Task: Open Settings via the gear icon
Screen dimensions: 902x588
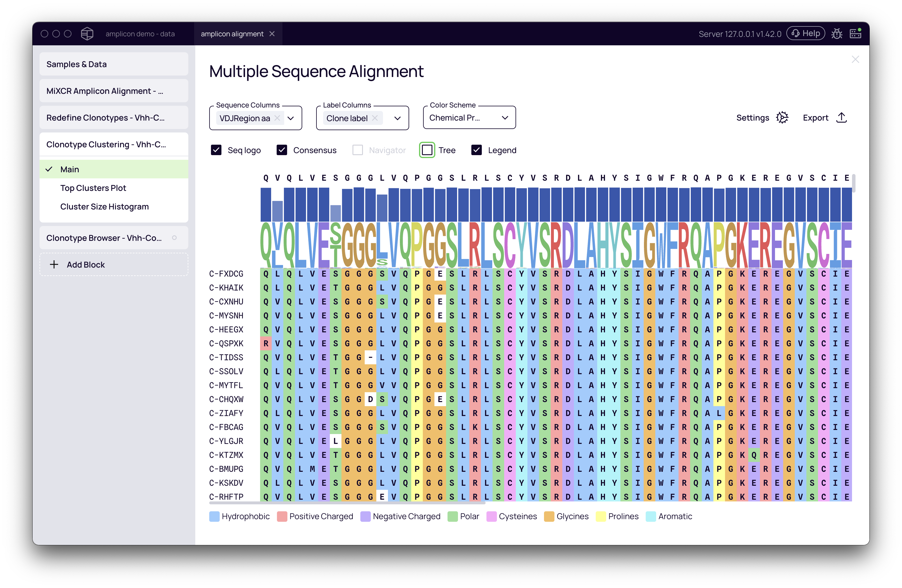Action: click(x=782, y=118)
